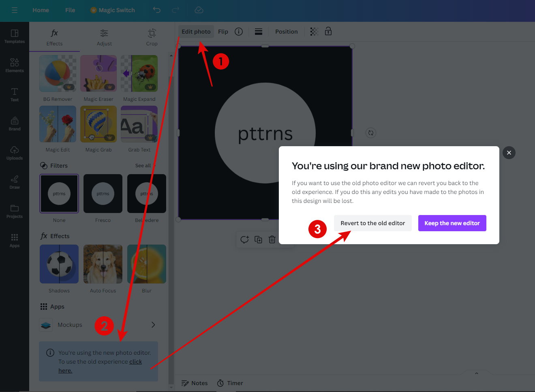Click the 'click here' old experience link
The height and width of the screenshot is (392, 535).
point(135,362)
